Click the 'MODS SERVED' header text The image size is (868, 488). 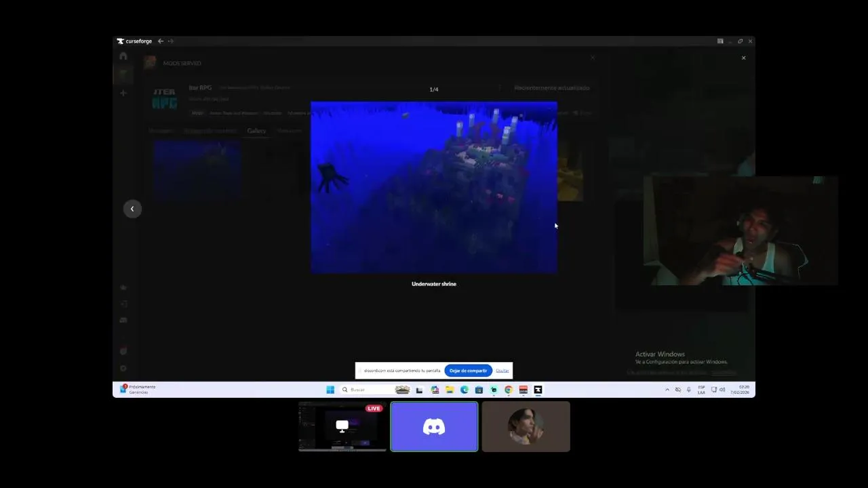click(x=182, y=63)
